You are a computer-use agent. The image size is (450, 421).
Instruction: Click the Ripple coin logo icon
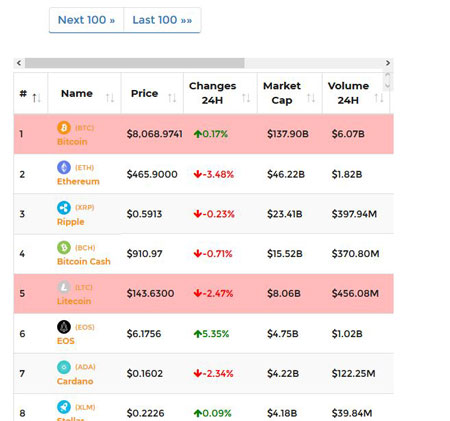[x=64, y=208]
